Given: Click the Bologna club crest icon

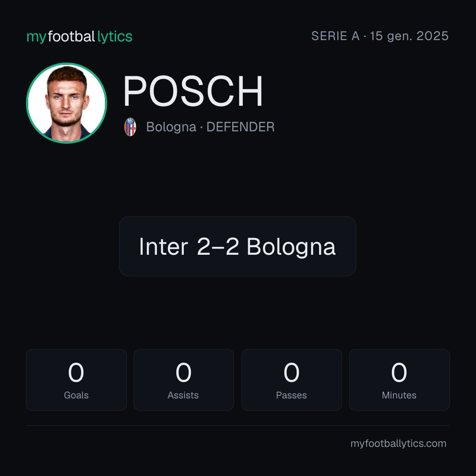Looking at the screenshot, I should 130,127.
